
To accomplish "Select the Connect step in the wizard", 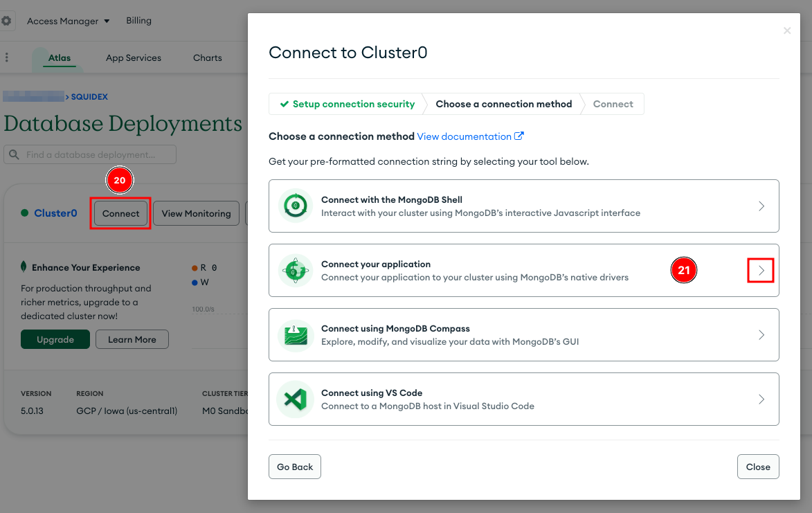I will [613, 104].
